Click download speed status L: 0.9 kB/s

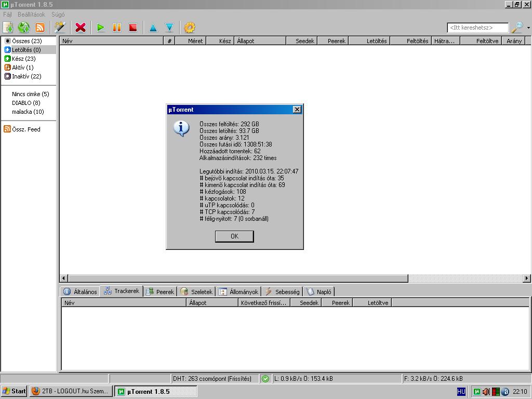point(337,379)
